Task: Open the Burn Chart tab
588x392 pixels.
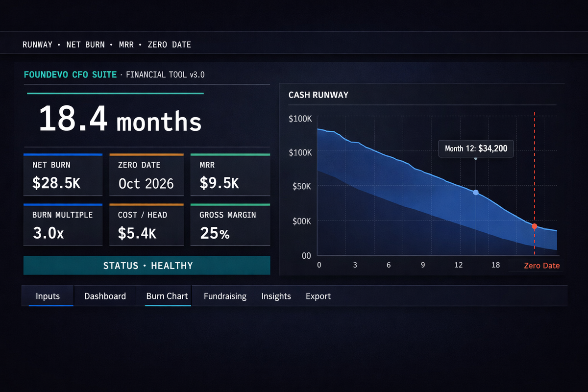Action: coord(167,296)
